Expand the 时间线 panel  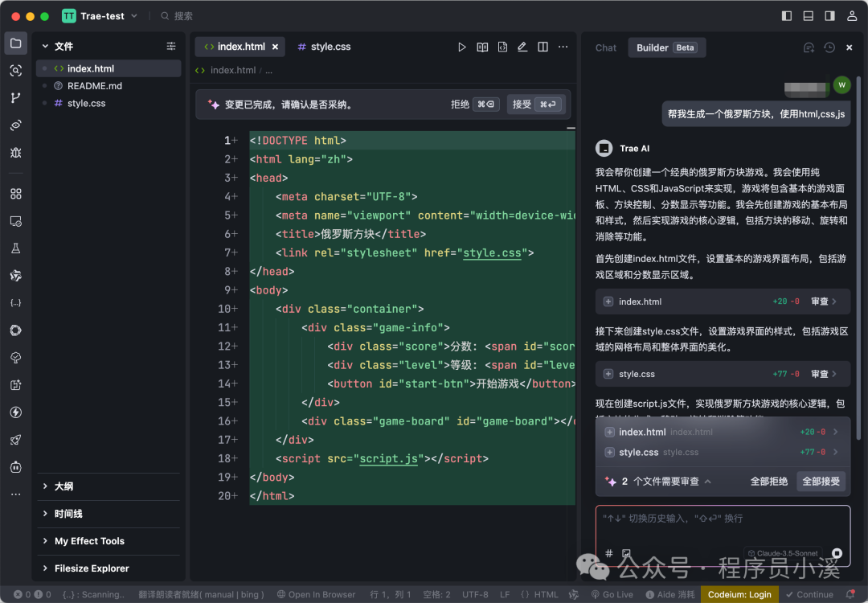(x=68, y=513)
